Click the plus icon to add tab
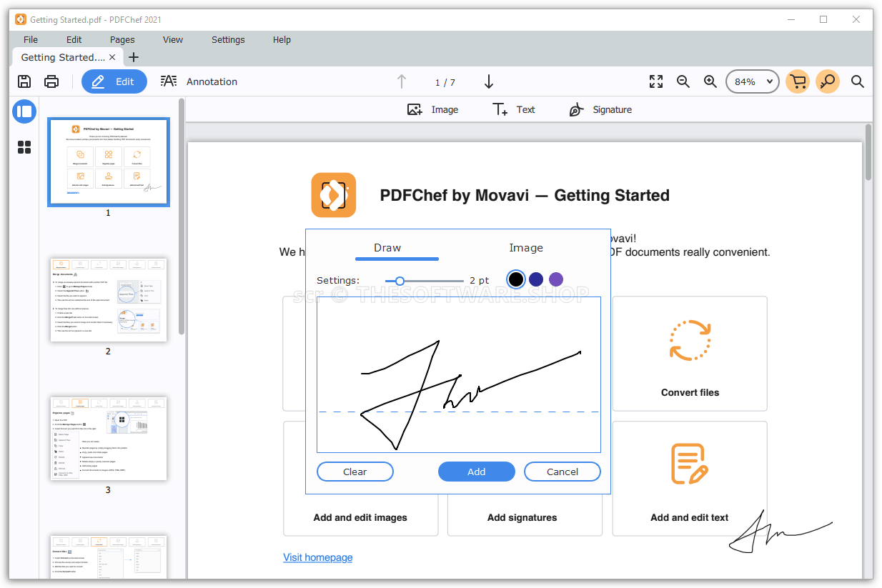The width and height of the screenshot is (882, 588). 133,57
